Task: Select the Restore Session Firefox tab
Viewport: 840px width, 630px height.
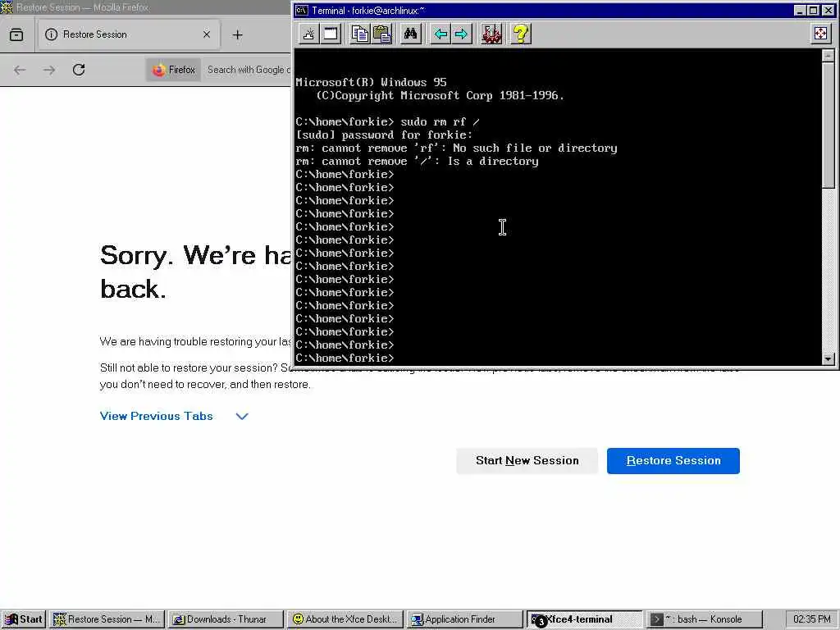Action: click(129, 34)
